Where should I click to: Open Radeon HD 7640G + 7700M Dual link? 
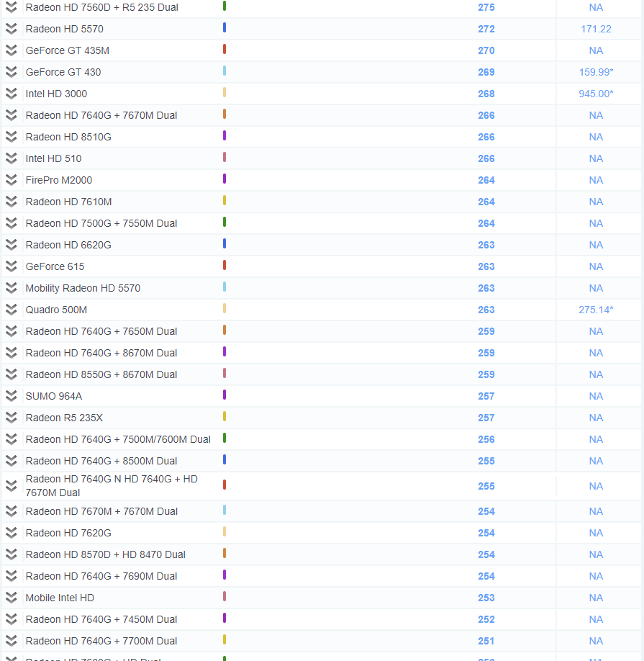tap(101, 641)
